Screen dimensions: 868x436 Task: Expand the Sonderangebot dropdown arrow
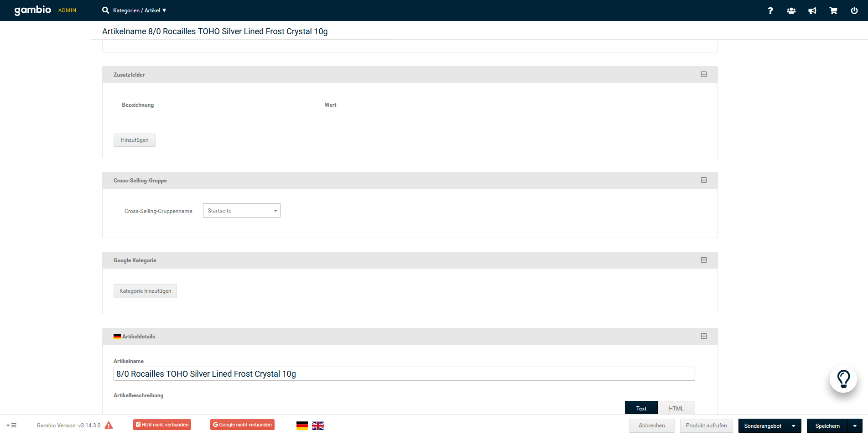(x=794, y=426)
